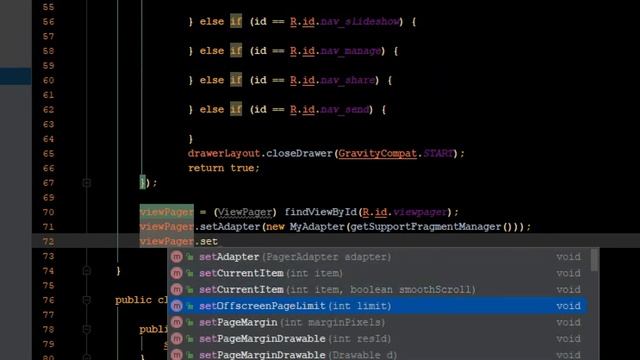640x360 pixels.
Task: Click the closing '});' on line 67
Action: coord(148,183)
